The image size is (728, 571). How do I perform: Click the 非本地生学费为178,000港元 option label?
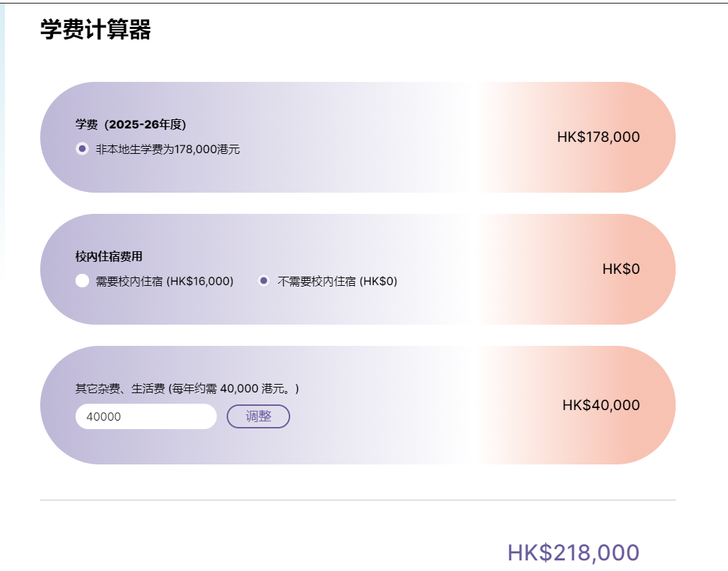pos(168,150)
